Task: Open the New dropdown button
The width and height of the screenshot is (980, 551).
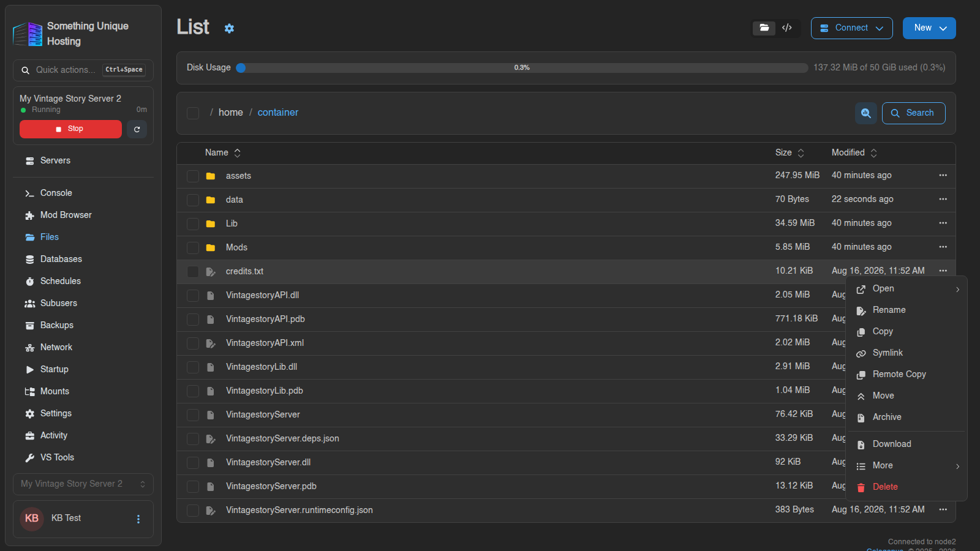Action: pos(929,28)
